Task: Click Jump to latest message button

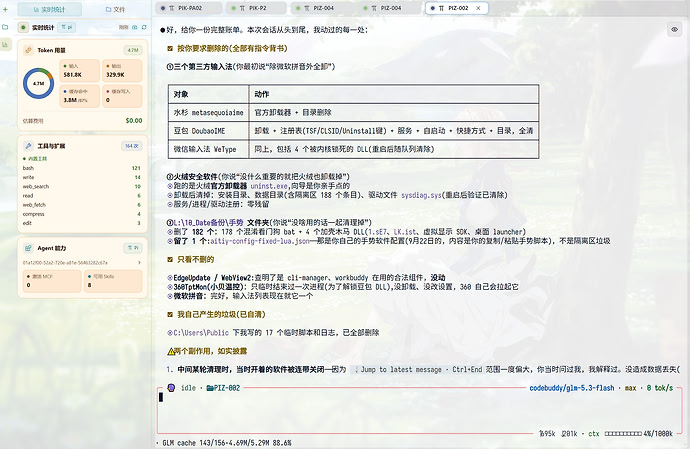Action: [x=400, y=369]
